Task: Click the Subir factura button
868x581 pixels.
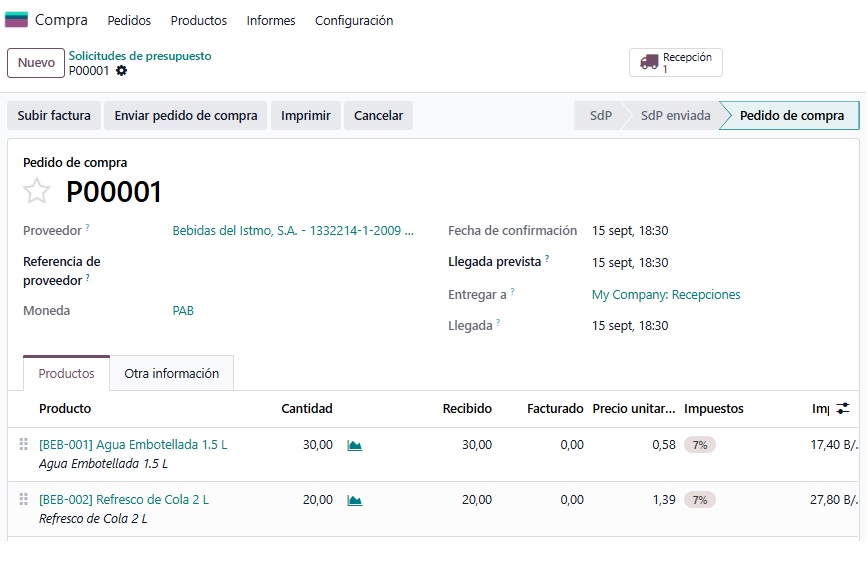Action: (54, 116)
